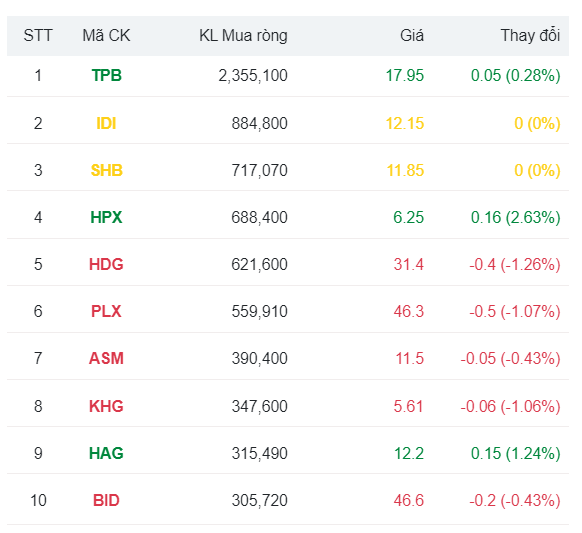Click the Mã CK column header
Screen dimensions: 582x533
[106, 36]
